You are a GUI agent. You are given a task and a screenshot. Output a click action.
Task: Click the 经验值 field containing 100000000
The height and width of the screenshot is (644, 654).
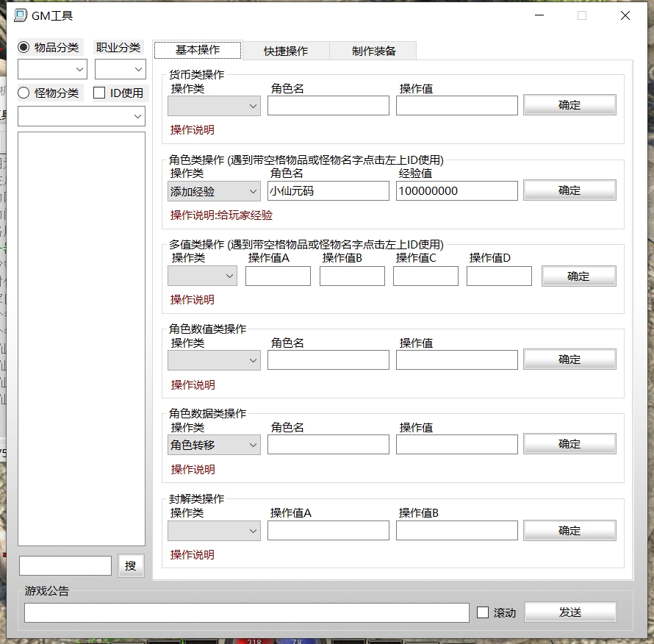coord(456,191)
